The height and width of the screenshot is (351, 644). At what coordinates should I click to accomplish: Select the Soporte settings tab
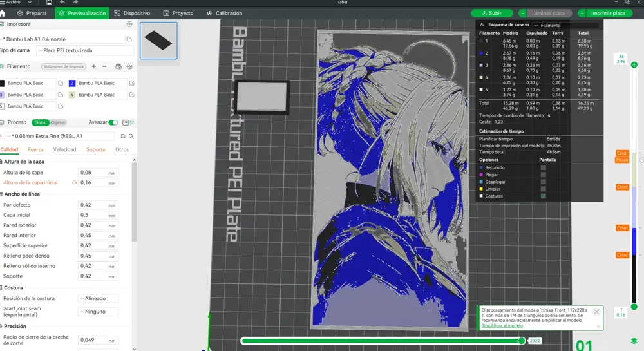point(96,150)
